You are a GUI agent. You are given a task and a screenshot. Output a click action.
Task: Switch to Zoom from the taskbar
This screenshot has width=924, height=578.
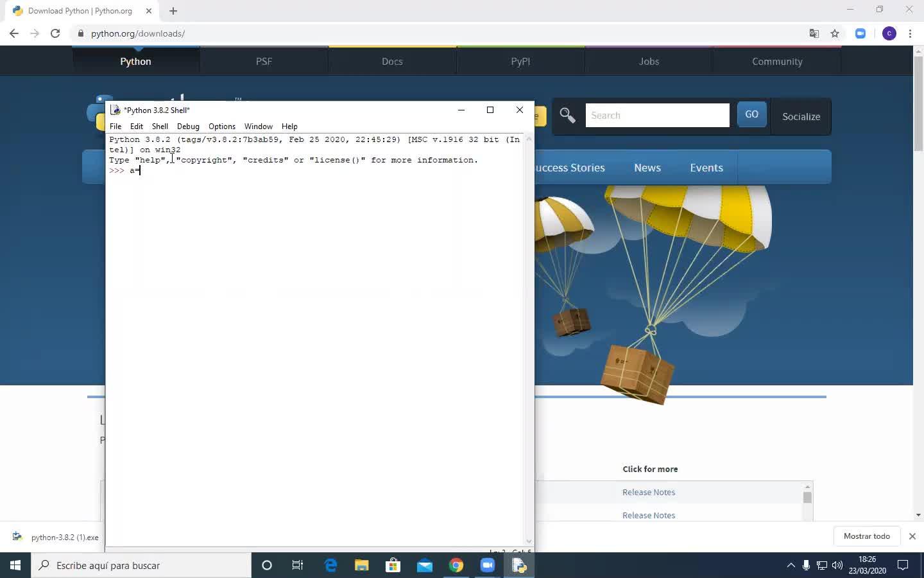click(x=488, y=565)
